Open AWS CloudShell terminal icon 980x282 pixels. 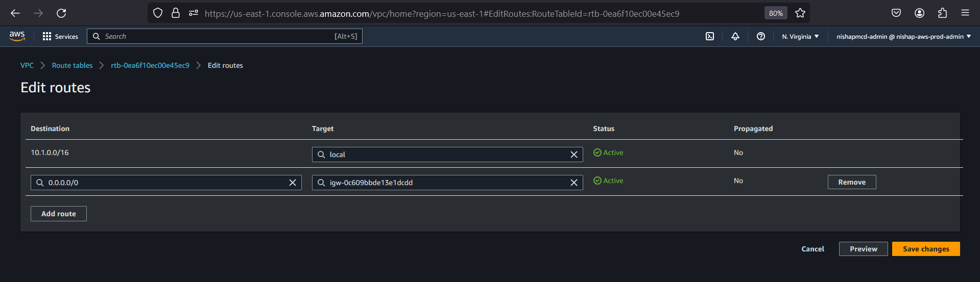click(710, 36)
